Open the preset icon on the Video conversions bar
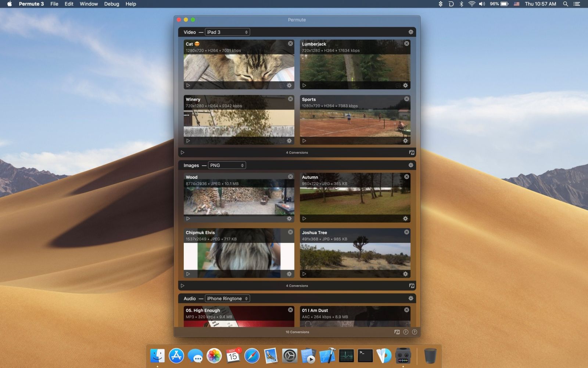588x368 pixels. [x=412, y=152]
